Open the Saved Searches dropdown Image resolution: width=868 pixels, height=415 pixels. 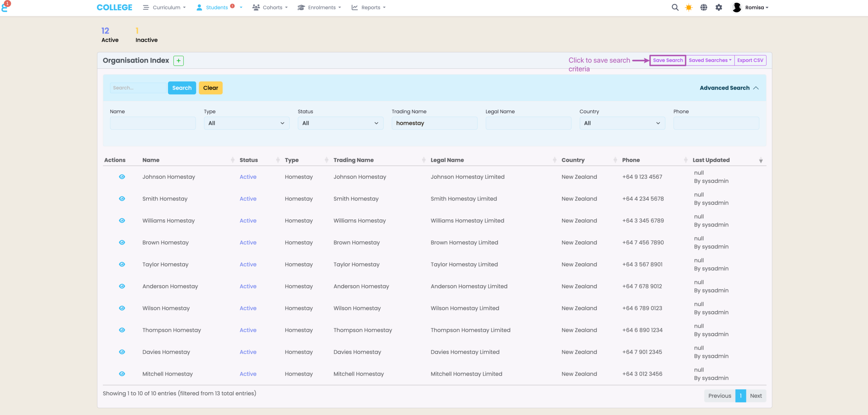pos(710,60)
